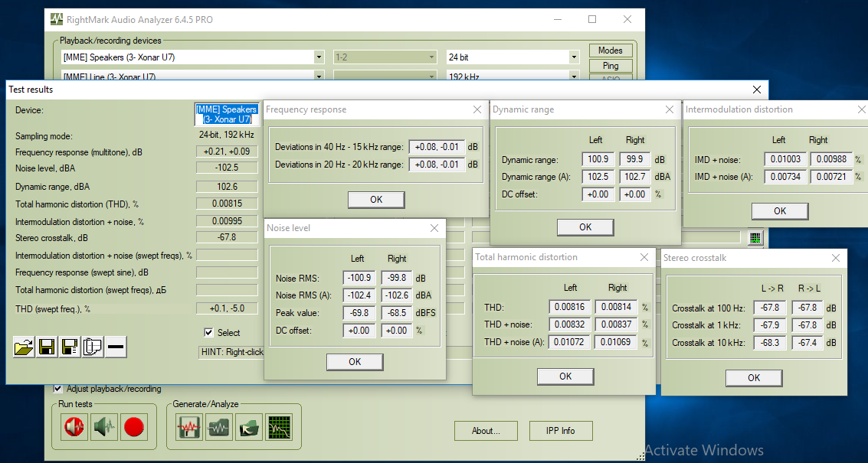Show crosstalk graph via small grid icon
The height and width of the screenshot is (463, 868).
tap(755, 238)
